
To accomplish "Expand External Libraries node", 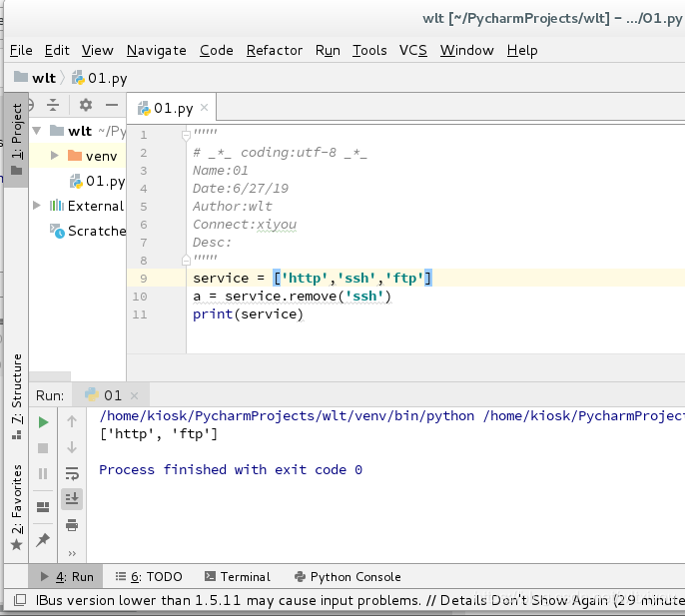I will pyautogui.click(x=37, y=206).
